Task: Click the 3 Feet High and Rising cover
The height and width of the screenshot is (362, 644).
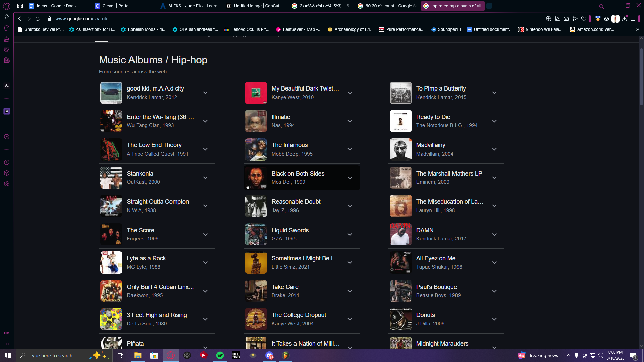Action: pyautogui.click(x=111, y=319)
